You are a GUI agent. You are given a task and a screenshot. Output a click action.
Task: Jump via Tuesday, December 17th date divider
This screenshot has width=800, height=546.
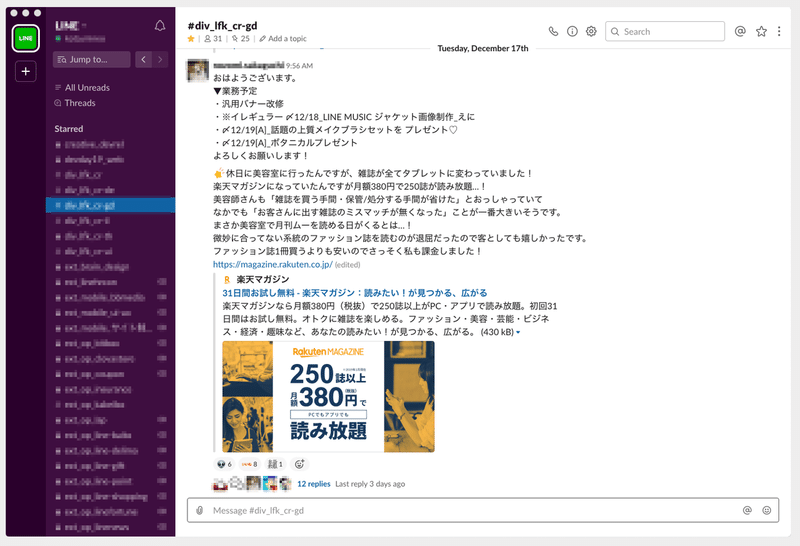[x=483, y=48]
